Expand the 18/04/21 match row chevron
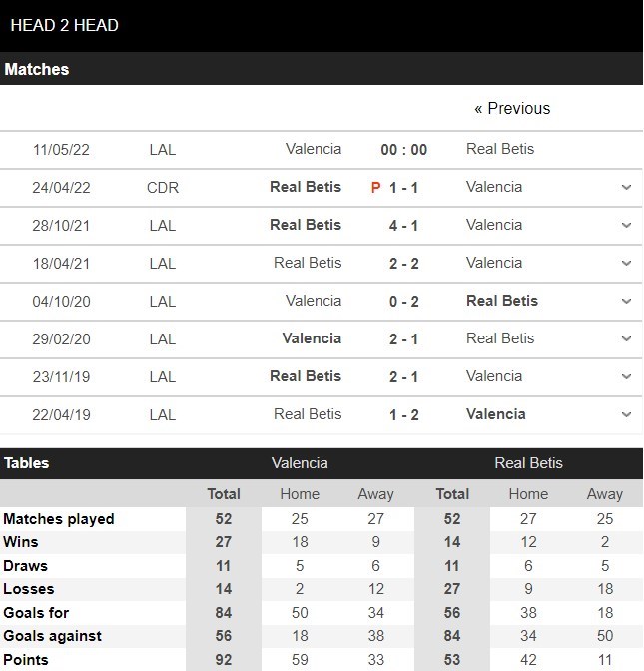 [x=626, y=263]
